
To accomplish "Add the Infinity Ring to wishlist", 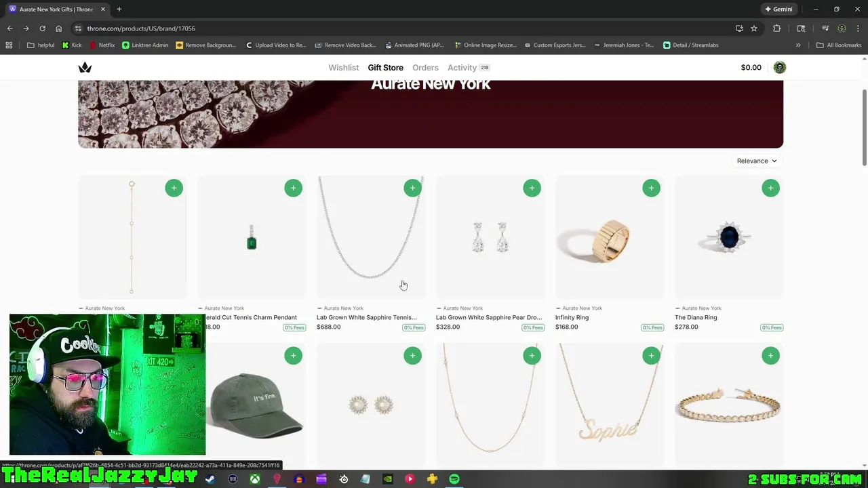I will coord(651,188).
